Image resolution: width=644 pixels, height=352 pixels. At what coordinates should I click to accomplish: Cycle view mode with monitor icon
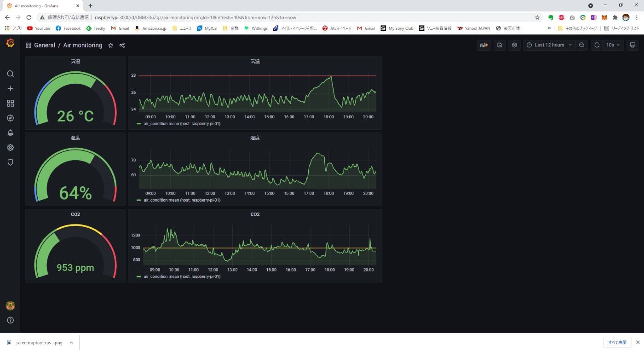pos(632,45)
